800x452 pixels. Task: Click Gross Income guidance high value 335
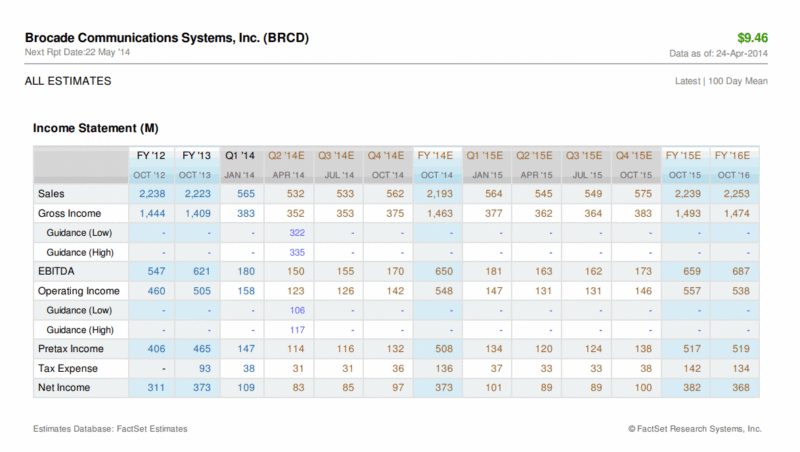pos(297,253)
